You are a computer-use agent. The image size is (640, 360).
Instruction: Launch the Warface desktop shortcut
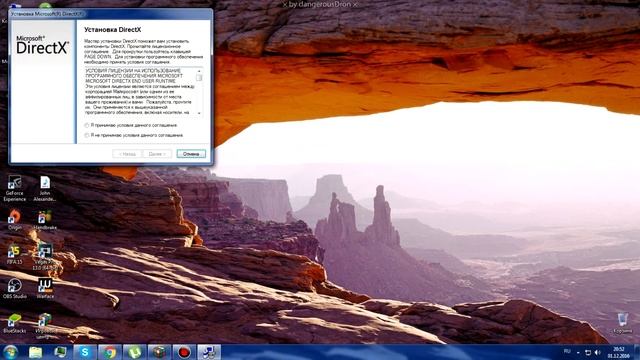pyautogui.click(x=45, y=288)
